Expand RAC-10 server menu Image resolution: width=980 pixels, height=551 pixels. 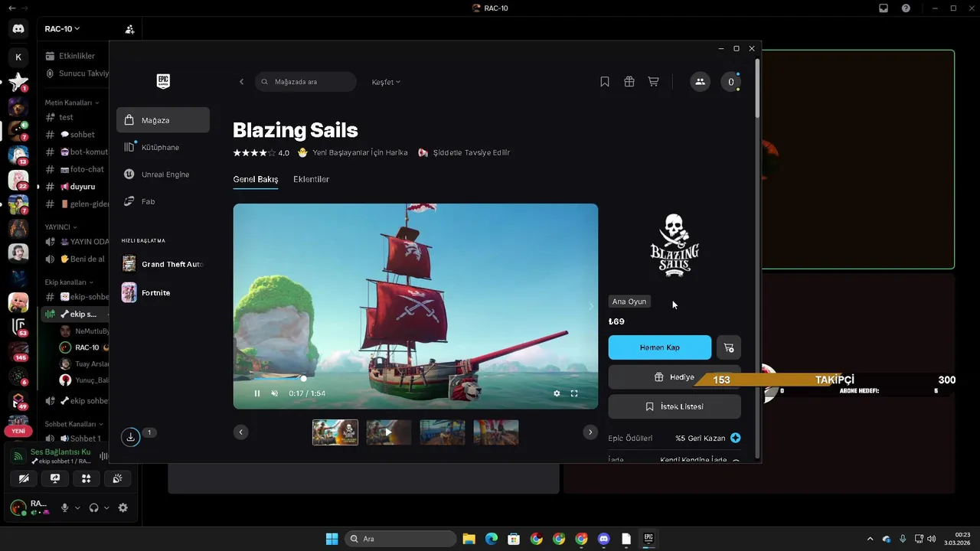(x=63, y=29)
